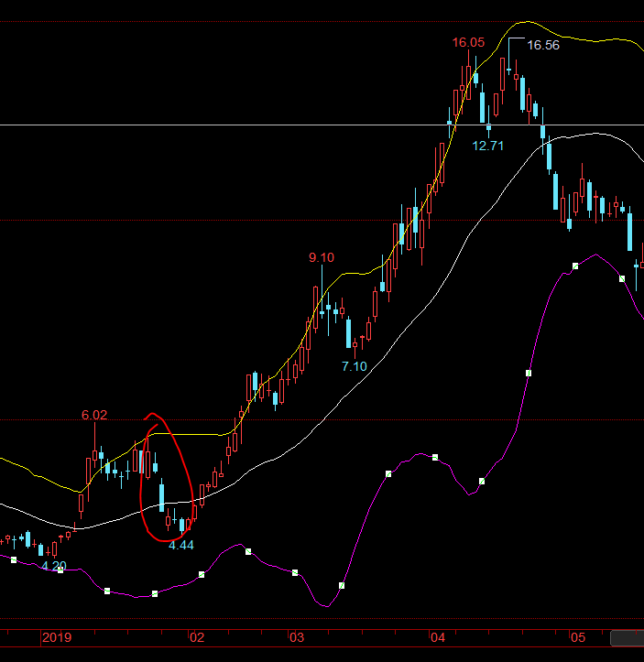Pick the 05 month marker on time axis
This screenshot has height=662, width=644.
point(577,637)
